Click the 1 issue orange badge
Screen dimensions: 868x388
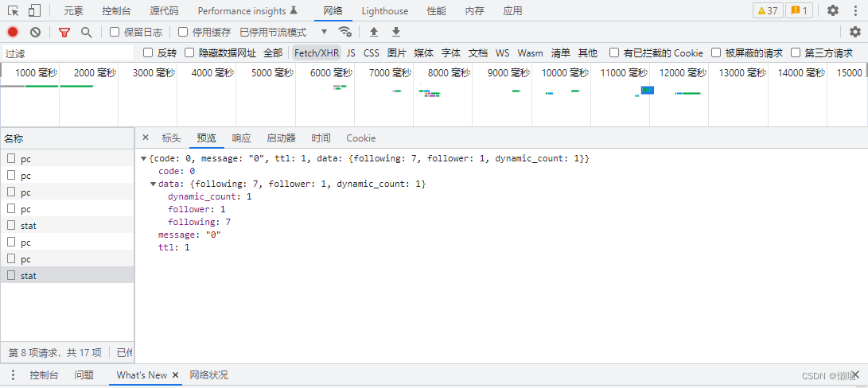(799, 10)
